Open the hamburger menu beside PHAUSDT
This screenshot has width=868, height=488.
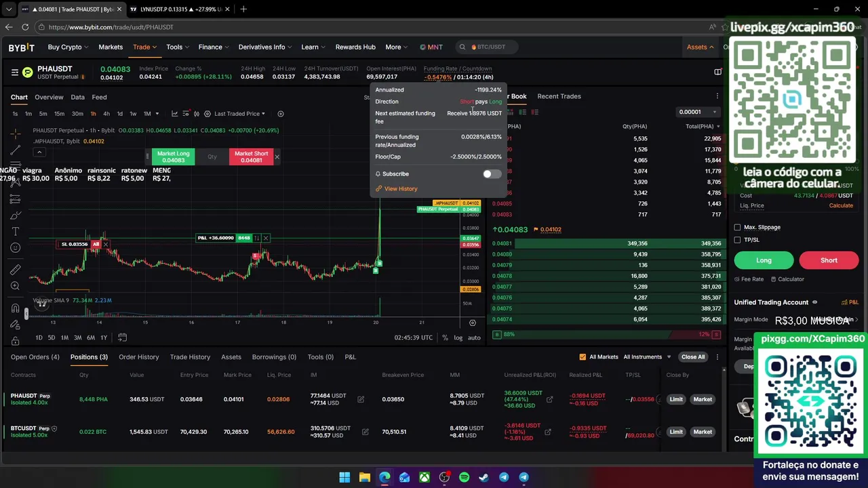click(14, 72)
